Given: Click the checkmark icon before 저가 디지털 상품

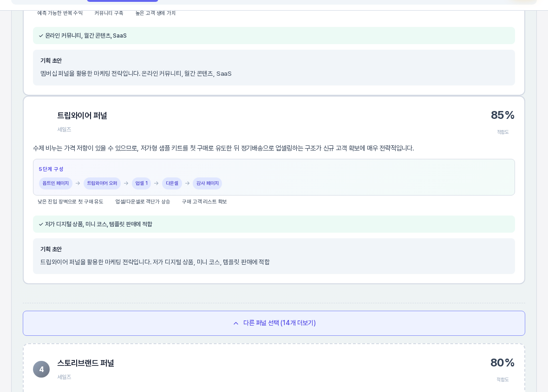Looking at the screenshot, I should tap(41, 224).
